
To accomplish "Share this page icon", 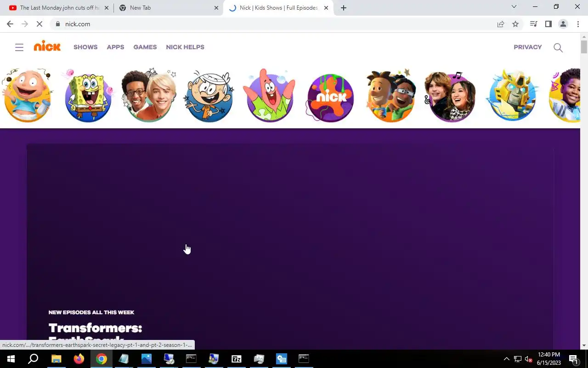I will click(x=501, y=24).
